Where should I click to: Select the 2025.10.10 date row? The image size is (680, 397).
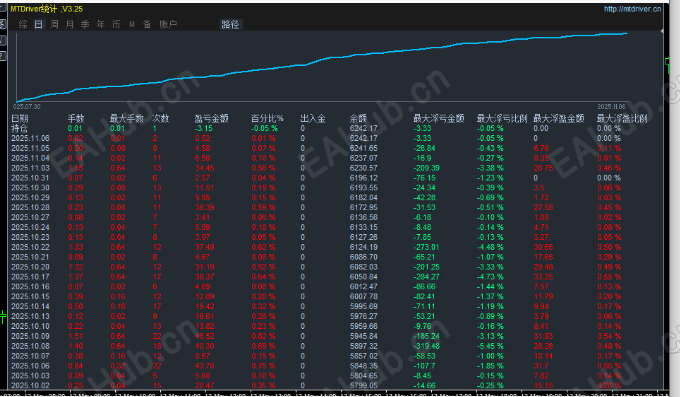(x=30, y=326)
